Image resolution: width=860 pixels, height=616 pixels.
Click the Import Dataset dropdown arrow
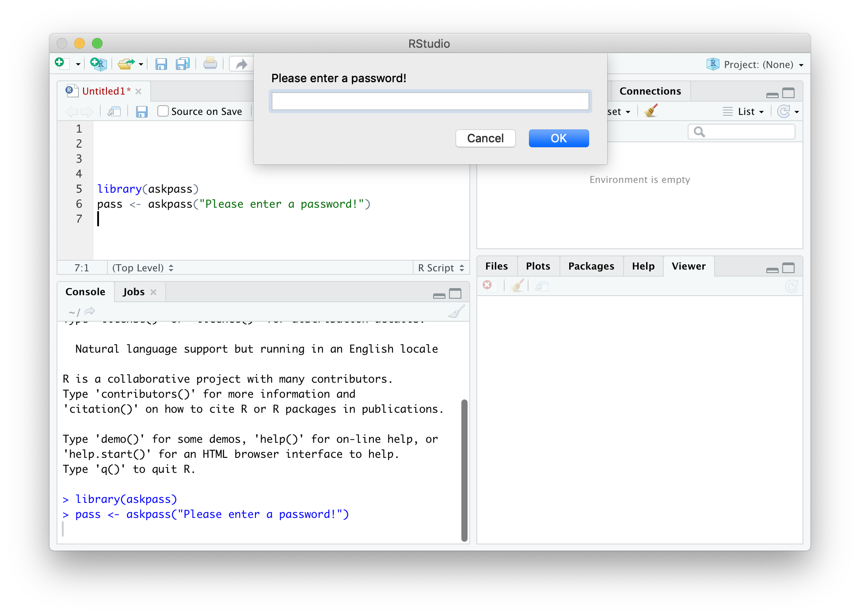coord(628,112)
